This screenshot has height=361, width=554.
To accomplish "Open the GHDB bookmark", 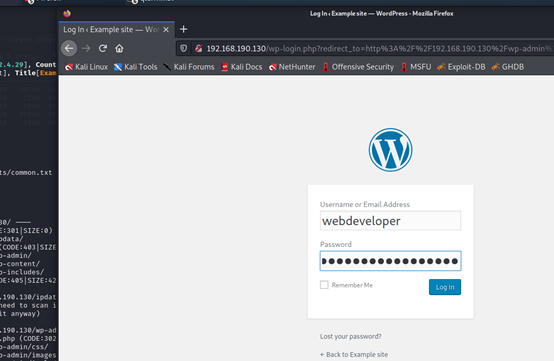I will 508,67.
